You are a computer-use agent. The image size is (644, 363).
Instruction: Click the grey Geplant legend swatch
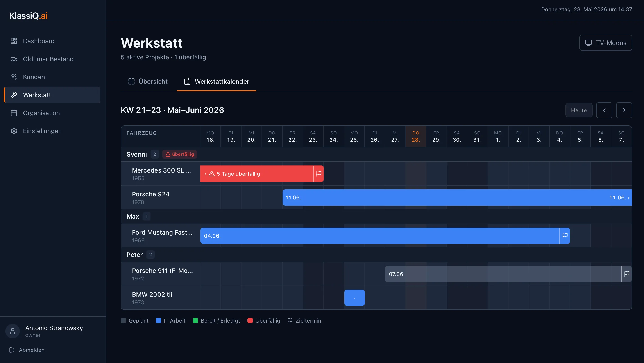[x=123, y=320]
